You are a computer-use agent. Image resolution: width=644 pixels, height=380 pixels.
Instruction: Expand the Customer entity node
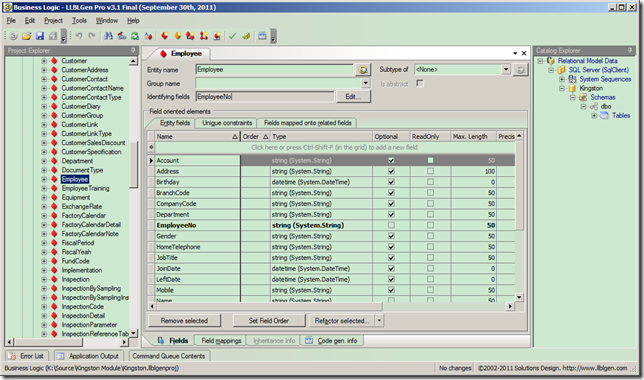(x=44, y=61)
